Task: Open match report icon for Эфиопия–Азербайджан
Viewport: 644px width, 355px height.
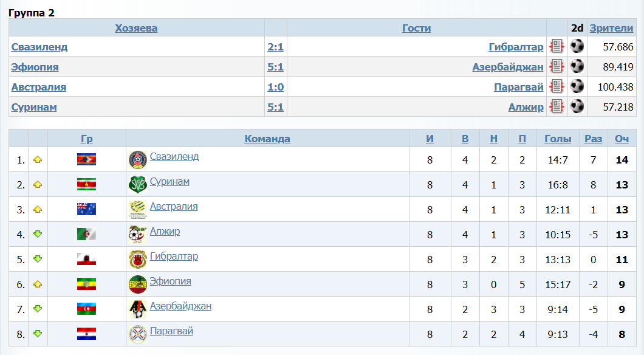Action: tap(557, 66)
